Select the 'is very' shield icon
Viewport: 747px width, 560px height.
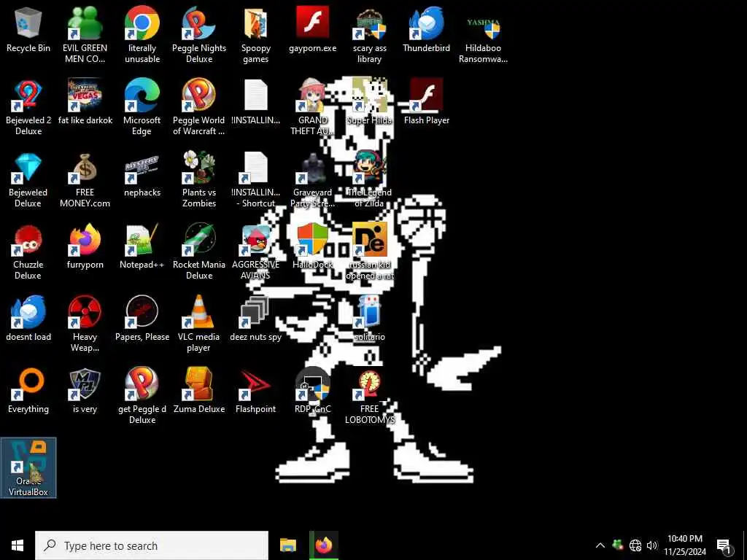[x=85, y=391]
